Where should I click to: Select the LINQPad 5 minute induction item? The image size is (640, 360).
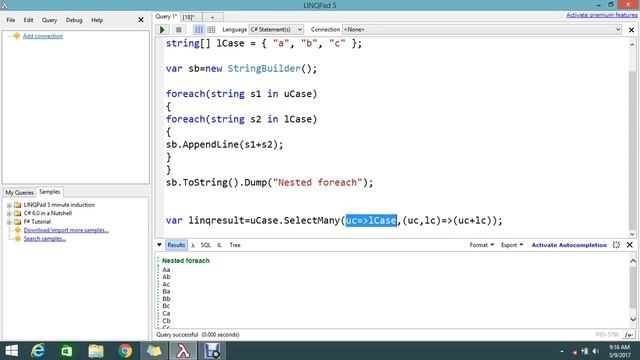click(59, 205)
